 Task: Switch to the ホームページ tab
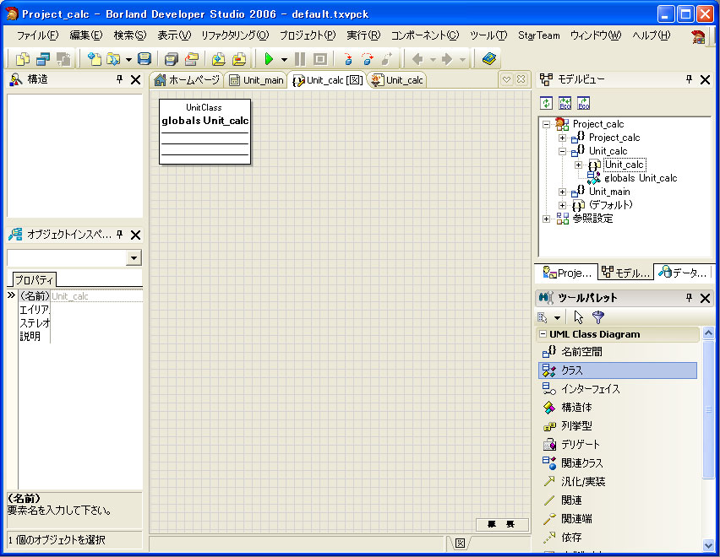pos(186,80)
